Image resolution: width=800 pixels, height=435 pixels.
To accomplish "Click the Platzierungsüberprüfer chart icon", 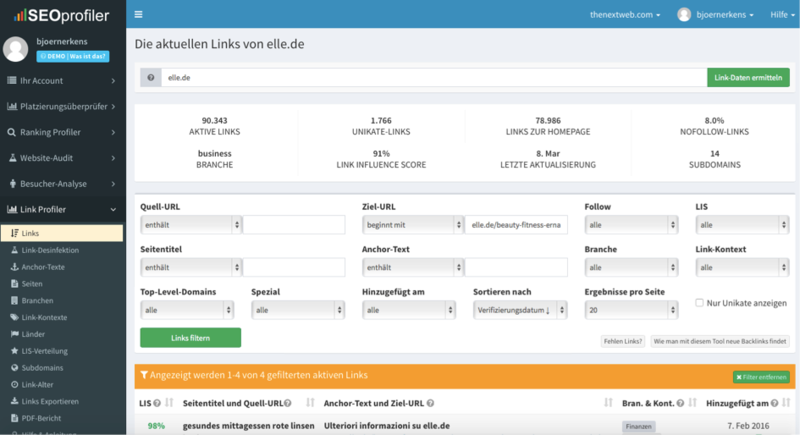I will (12, 106).
